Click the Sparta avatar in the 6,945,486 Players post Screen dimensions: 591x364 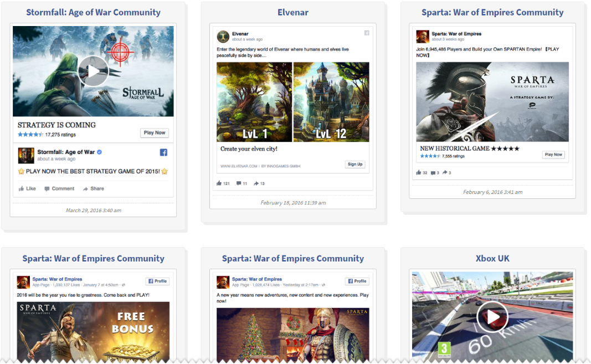click(x=423, y=37)
